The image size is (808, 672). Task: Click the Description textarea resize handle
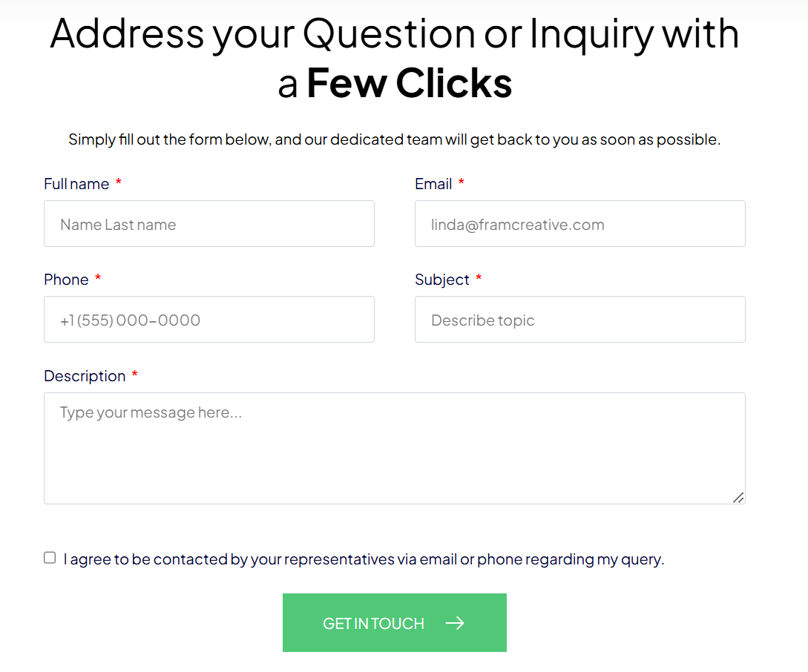click(738, 497)
